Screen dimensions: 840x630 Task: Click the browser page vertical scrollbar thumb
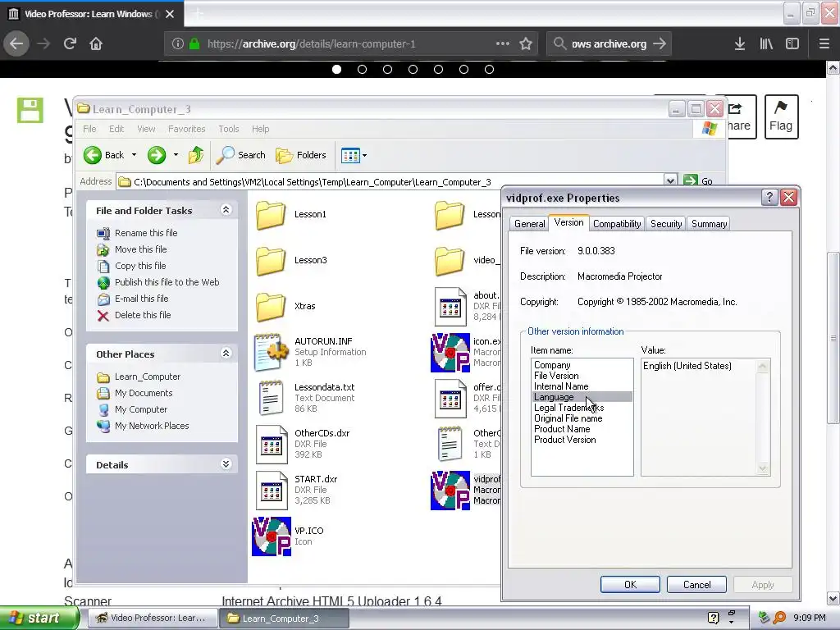[x=833, y=337]
